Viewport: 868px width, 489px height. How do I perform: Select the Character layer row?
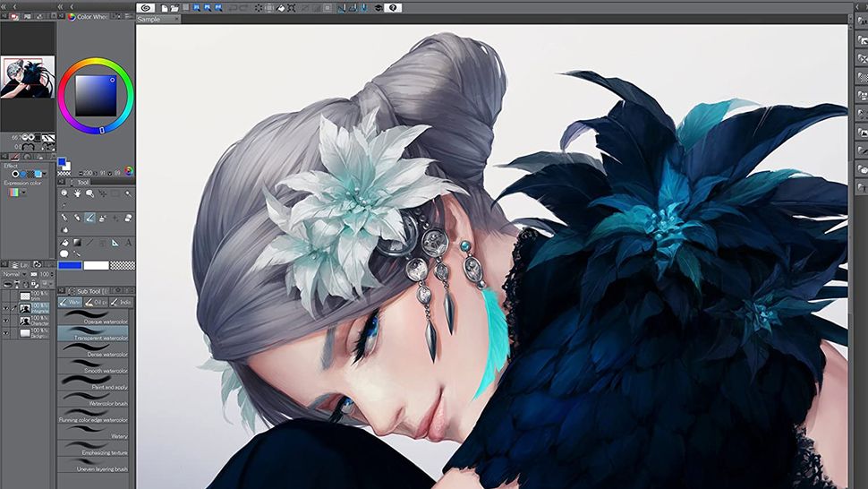tap(35, 321)
